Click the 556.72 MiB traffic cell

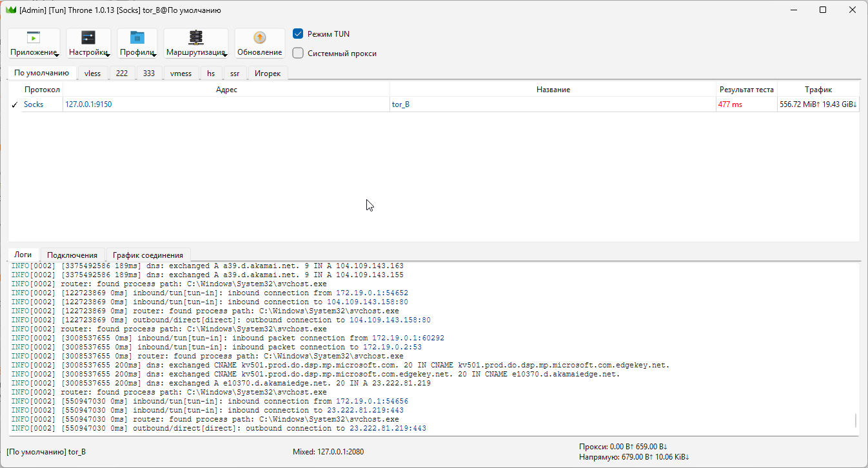click(x=818, y=104)
